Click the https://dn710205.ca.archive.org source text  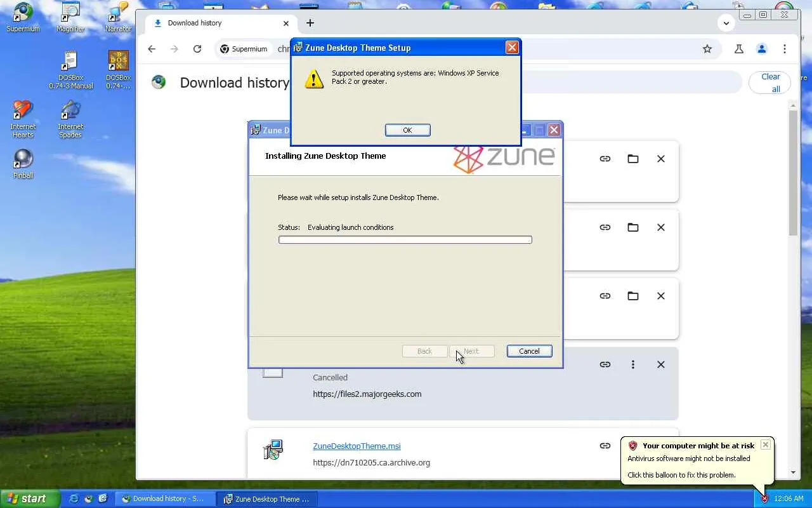point(371,462)
